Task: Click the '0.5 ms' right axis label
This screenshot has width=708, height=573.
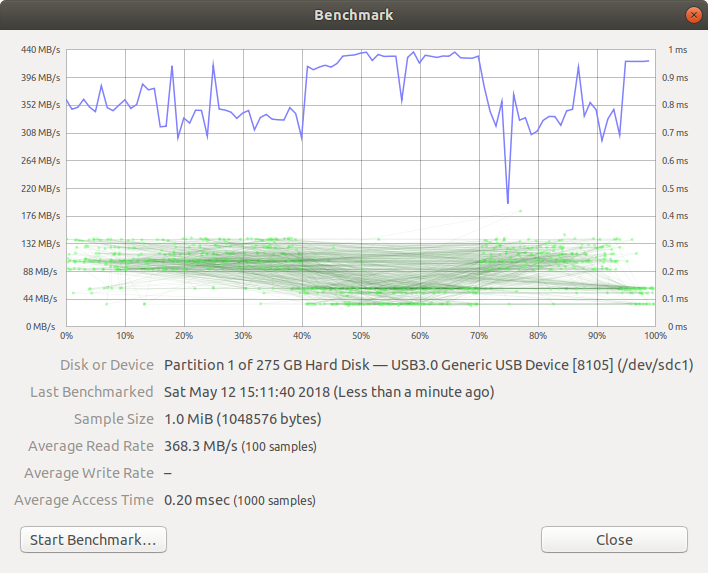Action: [x=675, y=189]
